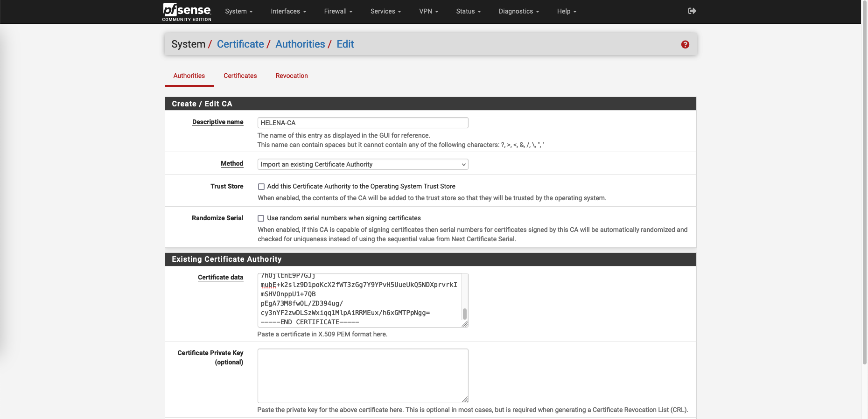Viewport: 868px width, 419px height.
Task: Switch to the Revocation tab
Action: [292, 76]
